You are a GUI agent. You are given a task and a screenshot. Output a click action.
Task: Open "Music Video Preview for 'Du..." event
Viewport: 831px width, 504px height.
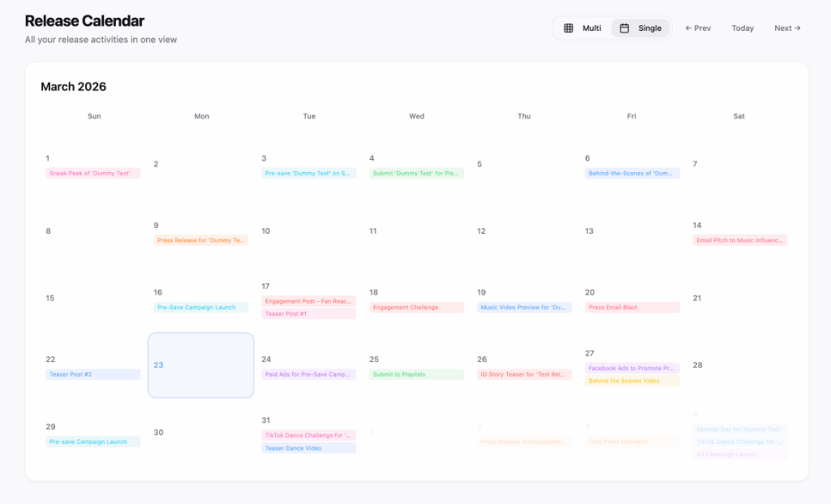click(524, 308)
